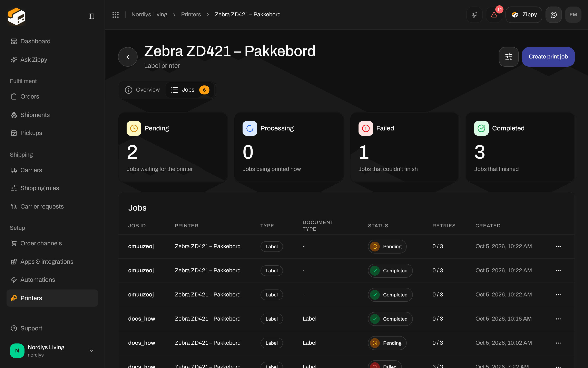Click the orange box logo
Image resolution: width=588 pixels, height=368 pixels.
click(x=16, y=16)
